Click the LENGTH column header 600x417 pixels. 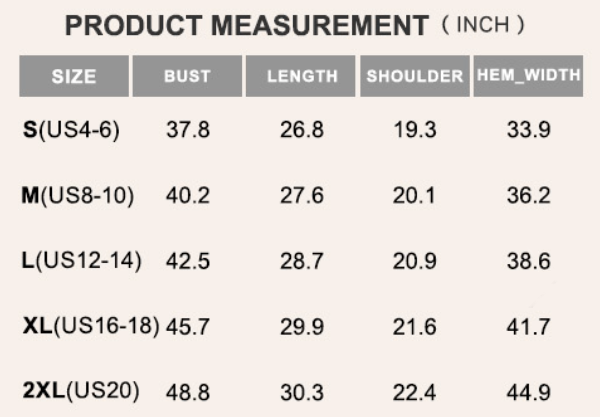tap(300, 76)
